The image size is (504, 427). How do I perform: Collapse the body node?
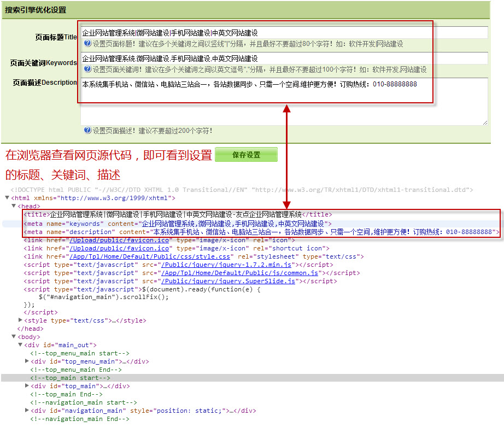[x=14, y=337]
